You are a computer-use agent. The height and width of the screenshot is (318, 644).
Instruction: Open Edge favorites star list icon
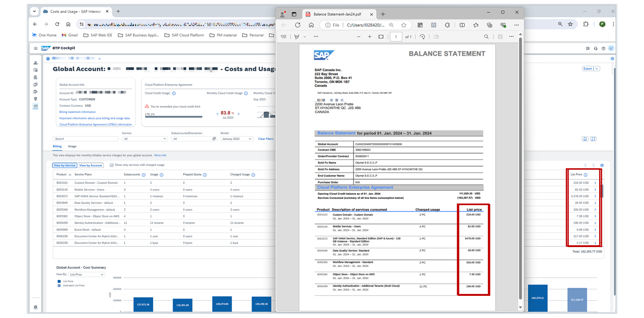click(x=476, y=25)
